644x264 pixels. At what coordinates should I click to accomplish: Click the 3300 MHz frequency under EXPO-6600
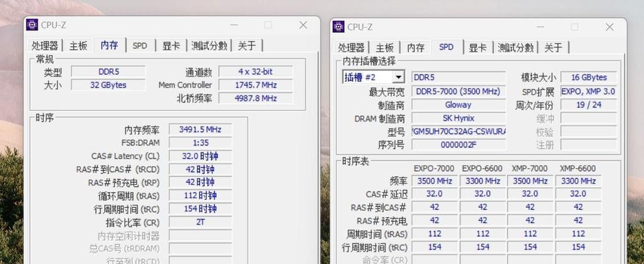point(483,181)
